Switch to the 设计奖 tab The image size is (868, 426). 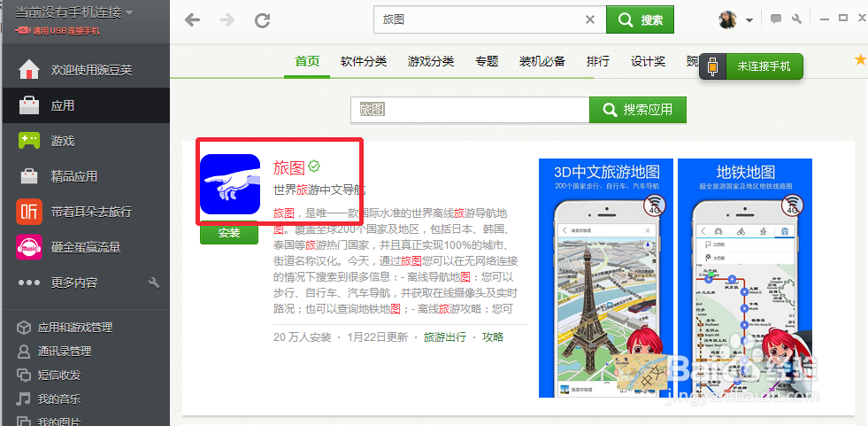coord(648,61)
